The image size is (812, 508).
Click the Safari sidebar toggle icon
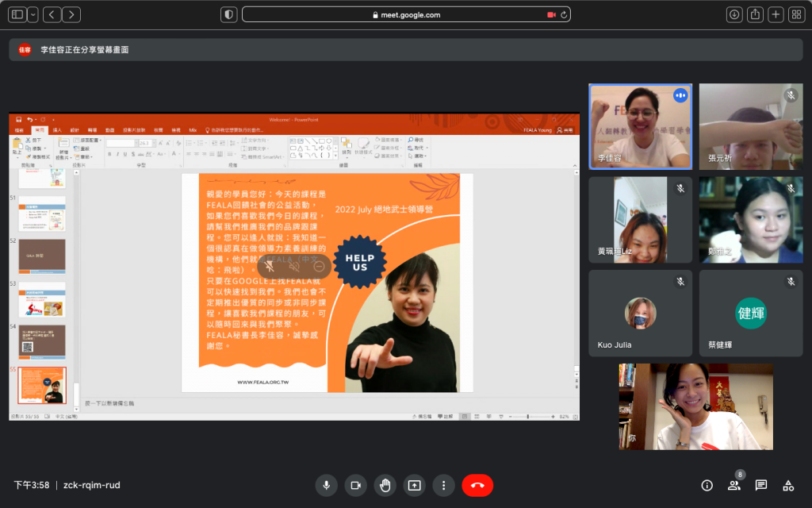click(x=17, y=14)
